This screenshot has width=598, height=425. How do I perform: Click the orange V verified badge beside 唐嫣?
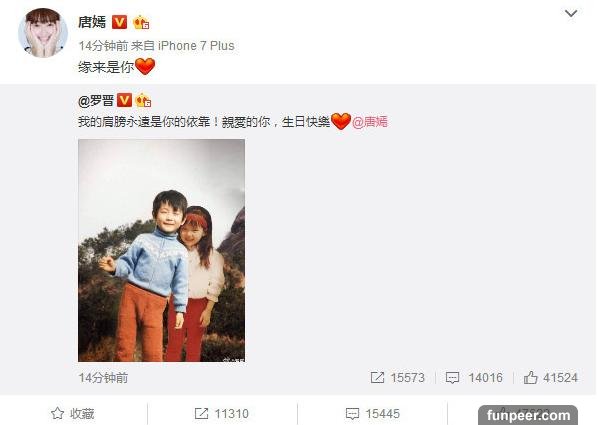(x=119, y=22)
